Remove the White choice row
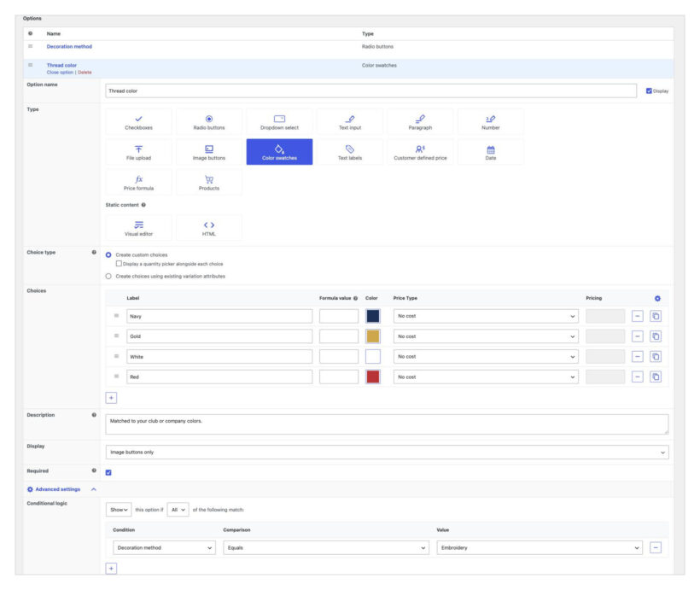The width and height of the screenshot is (700, 590). tap(638, 356)
